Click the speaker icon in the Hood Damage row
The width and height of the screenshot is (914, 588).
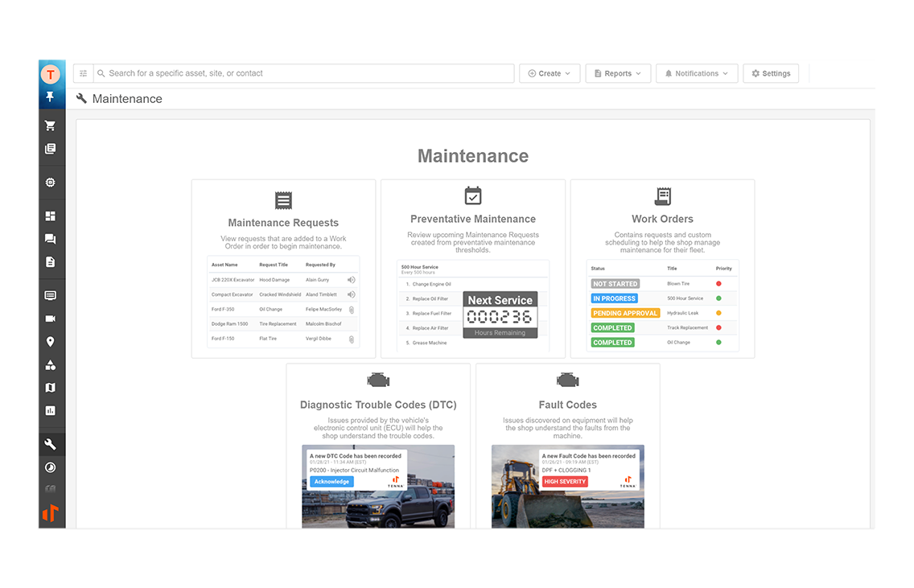click(x=351, y=280)
